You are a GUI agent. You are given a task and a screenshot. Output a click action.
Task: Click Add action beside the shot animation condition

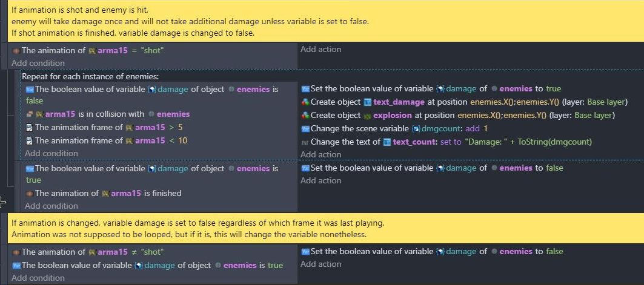click(320, 49)
